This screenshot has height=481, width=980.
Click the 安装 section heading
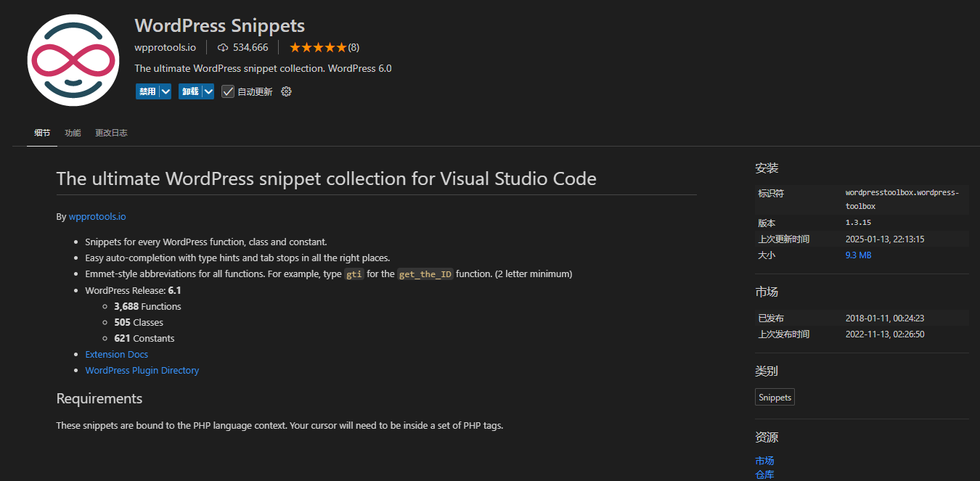tap(767, 168)
